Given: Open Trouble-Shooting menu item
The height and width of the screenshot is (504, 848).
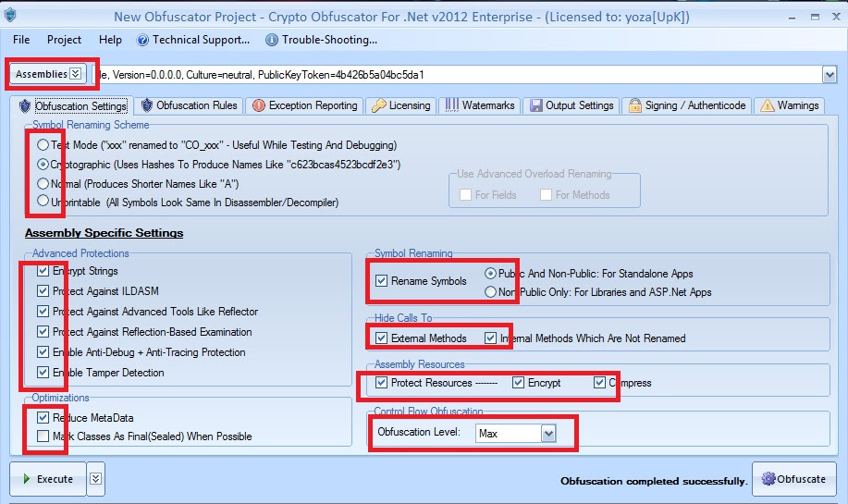Looking at the screenshot, I should click(x=321, y=40).
